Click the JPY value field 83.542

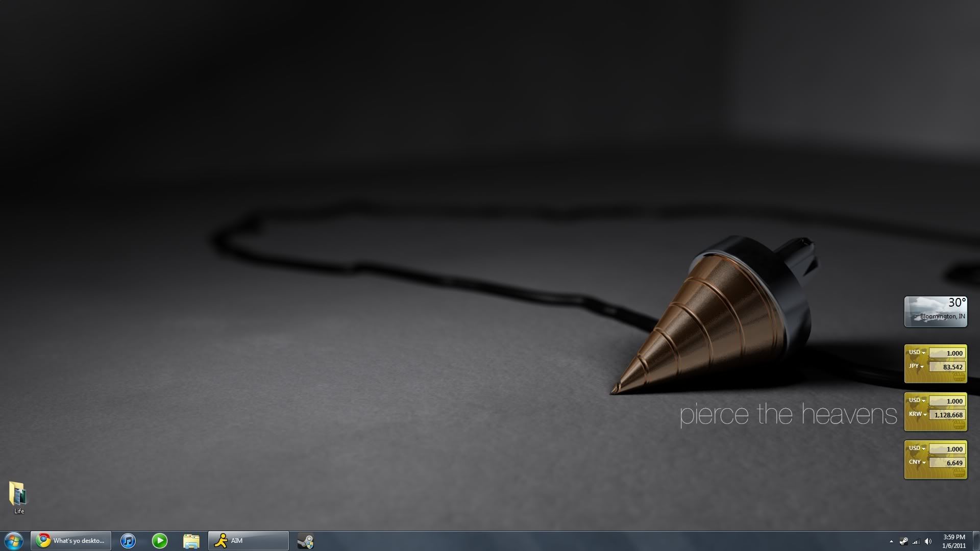pos(947,367)
